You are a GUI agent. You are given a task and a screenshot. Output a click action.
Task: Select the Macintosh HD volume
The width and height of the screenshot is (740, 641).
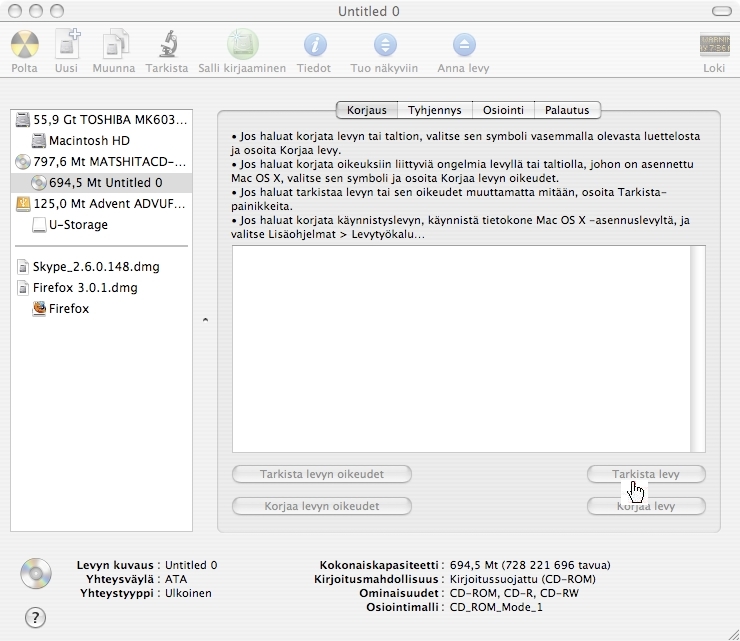(89, 141)
